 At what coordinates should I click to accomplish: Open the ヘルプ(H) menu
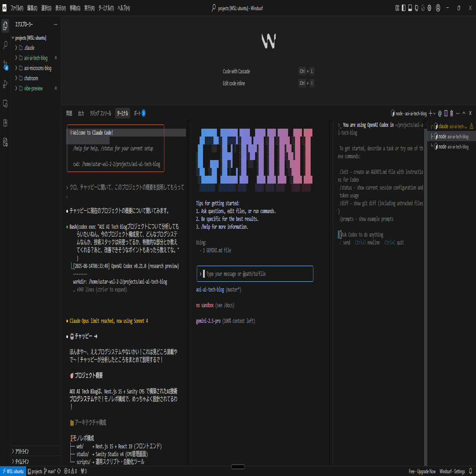click(x=124, y=8)
